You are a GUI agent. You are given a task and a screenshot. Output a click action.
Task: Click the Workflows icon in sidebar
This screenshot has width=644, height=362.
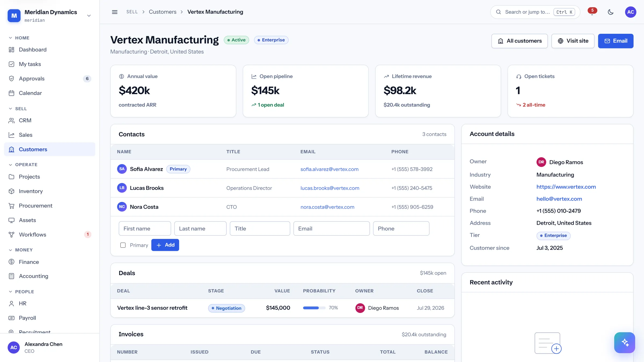point(12,235)
